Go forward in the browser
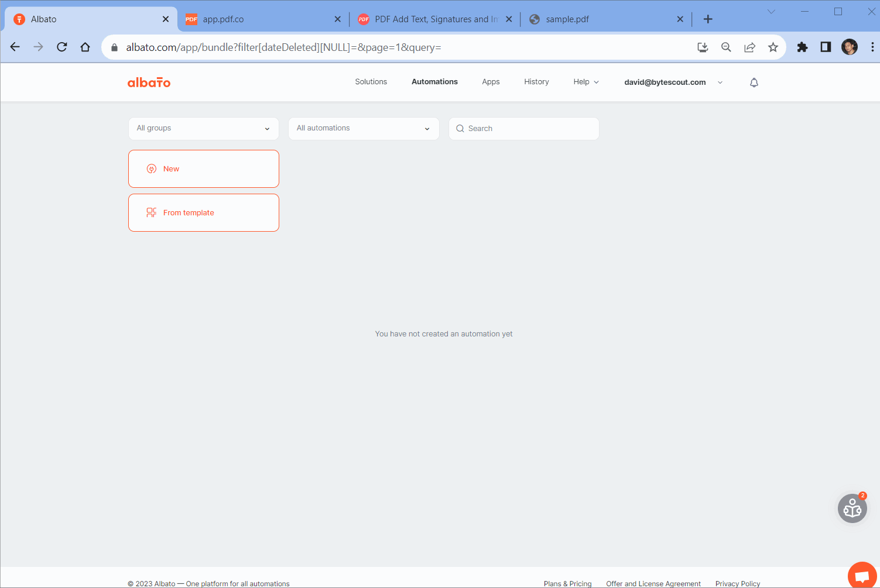Screen dimensions: 880x588 click(39, 47)
